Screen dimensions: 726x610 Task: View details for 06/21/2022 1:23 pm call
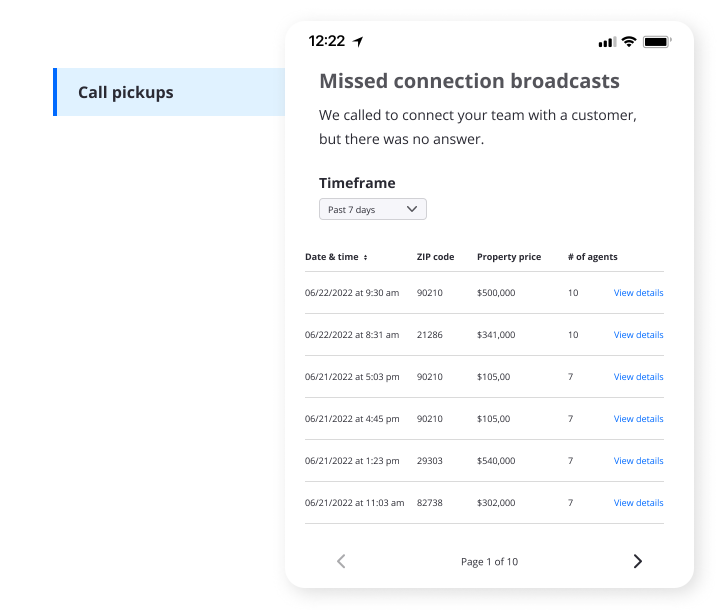pos(638,461)
